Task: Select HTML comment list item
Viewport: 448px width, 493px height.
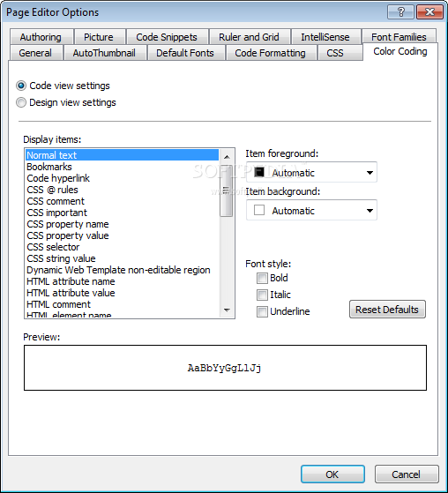Action: (122, 304)
